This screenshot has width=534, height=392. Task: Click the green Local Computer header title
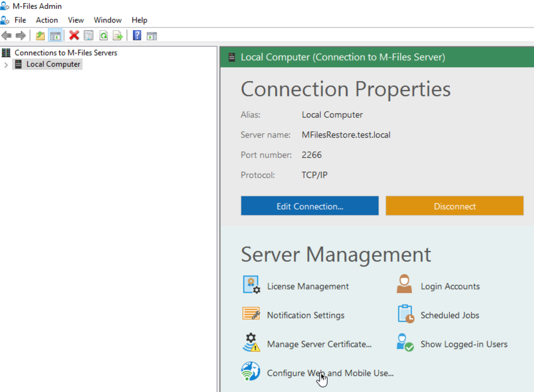click(x=343, y=57)
